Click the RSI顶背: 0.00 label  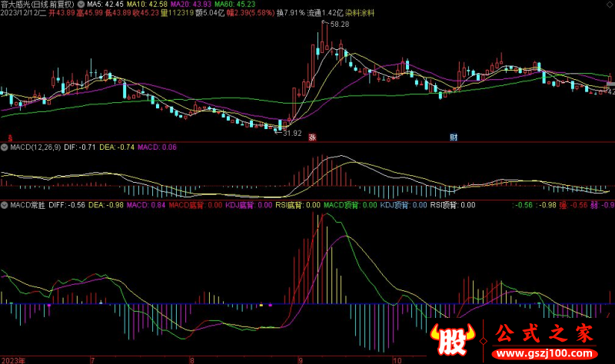[453, 205]
